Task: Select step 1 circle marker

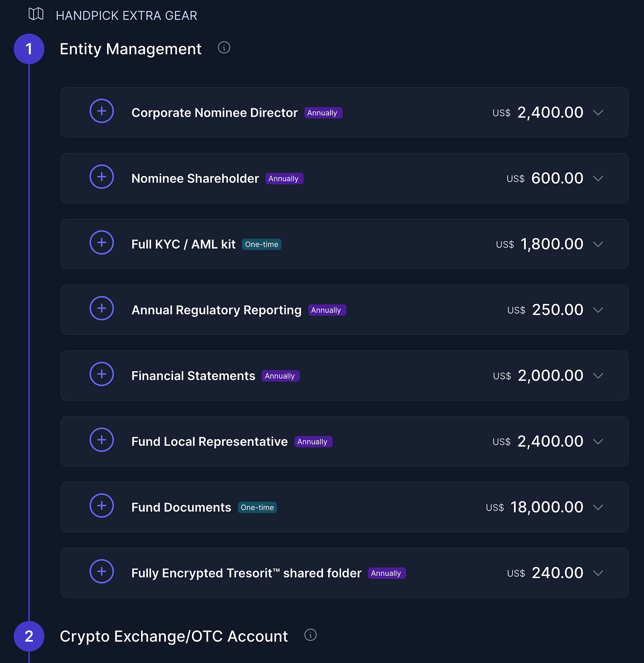Action: tap(29, 49)
